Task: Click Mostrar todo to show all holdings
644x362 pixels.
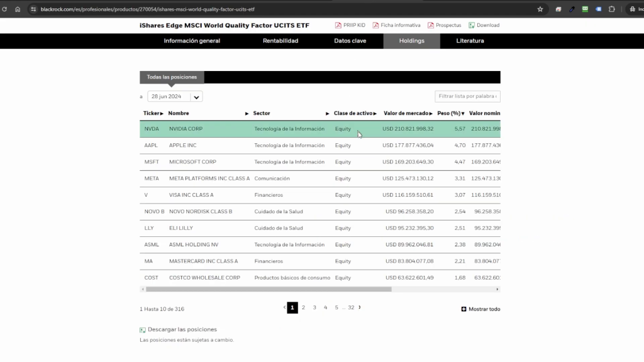Action: tap(484, 309)
